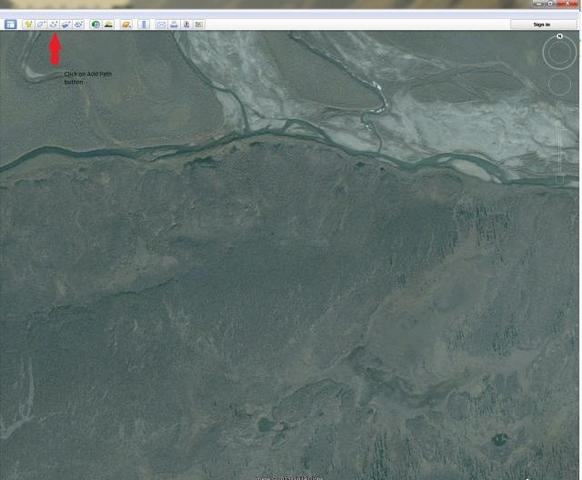Click the Add Path toolbar button
The width and height of the screenshot is (582, 480).
54,25
